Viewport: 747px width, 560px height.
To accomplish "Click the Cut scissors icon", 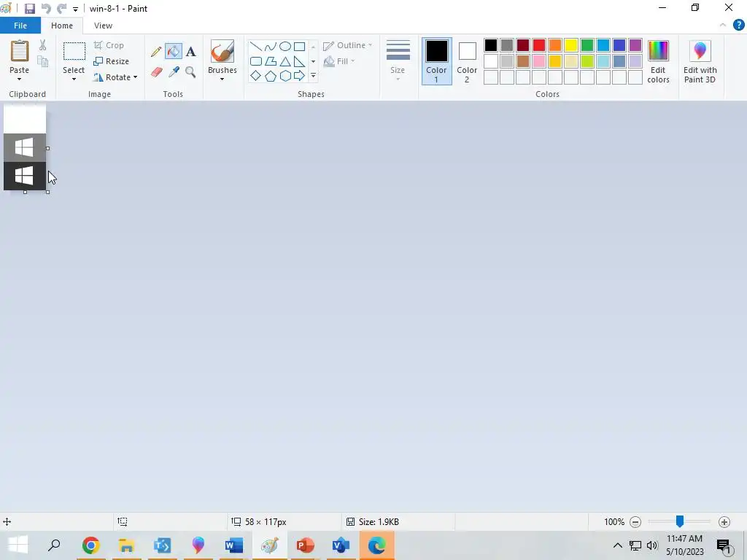I will coord(43,45).
